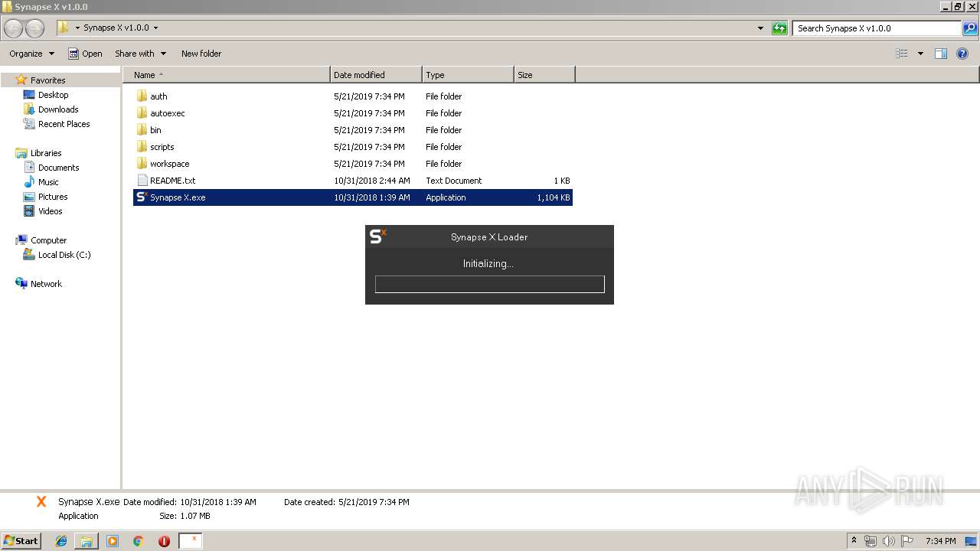Click the change view icon in toolbar
The height and width of the screenshot is (551, 980).
coord(902,54)
